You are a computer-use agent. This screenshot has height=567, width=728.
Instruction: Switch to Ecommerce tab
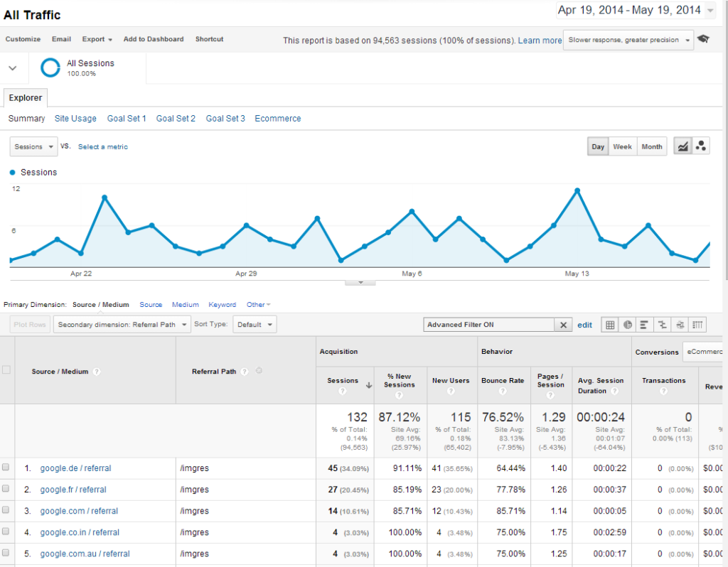click(x=278, y=119)
